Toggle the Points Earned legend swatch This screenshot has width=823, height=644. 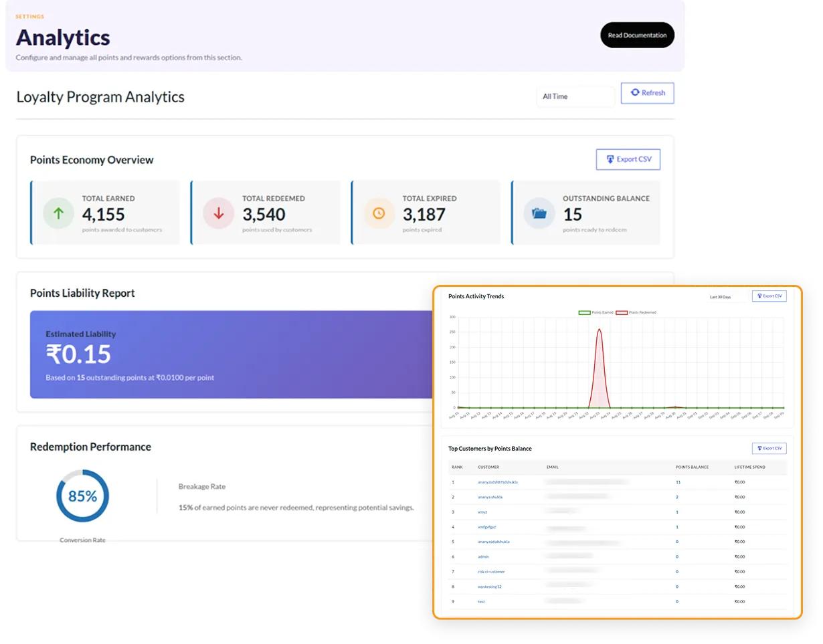coord(584,312)
